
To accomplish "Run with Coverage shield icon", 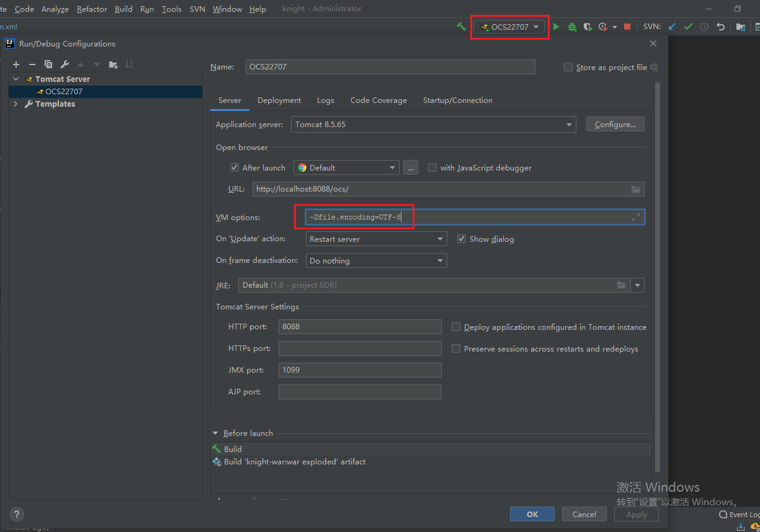I will [588, 27].
